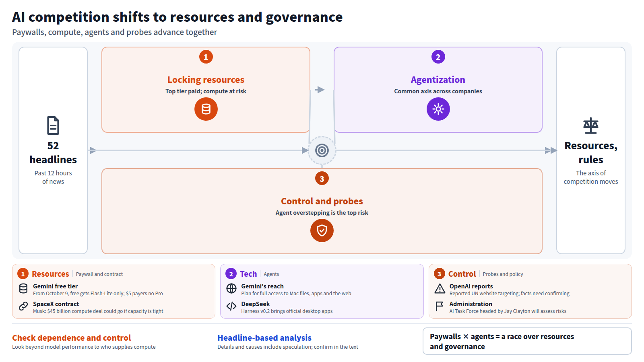Viewport: 644px width, 362px height.
Task: Click the database icon beside Gemini free tier
Action: tap(23, 288)
